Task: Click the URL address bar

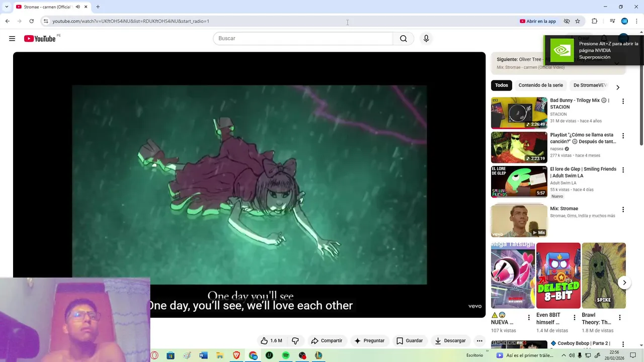Action: point(282,21)
